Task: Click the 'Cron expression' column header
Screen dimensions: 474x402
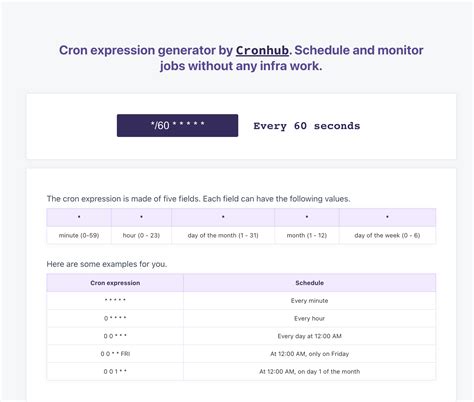Action: (x=115, y=283)
